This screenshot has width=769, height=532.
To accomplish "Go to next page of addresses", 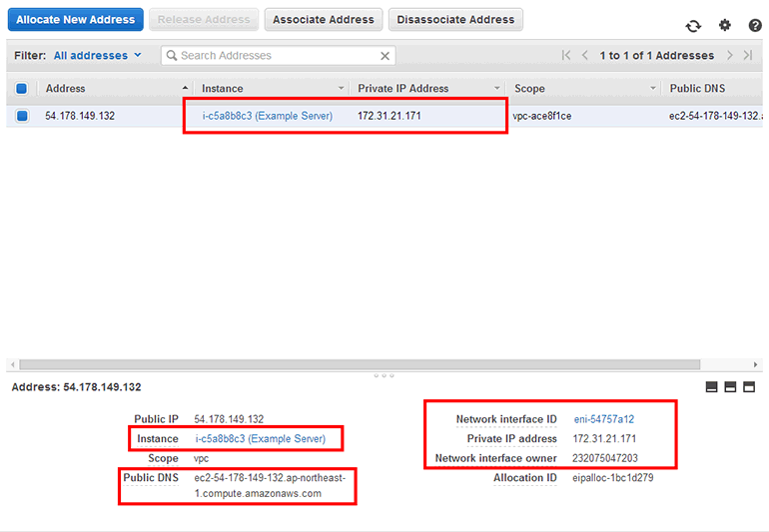I will pyautogui.click(x=730, y=56).
